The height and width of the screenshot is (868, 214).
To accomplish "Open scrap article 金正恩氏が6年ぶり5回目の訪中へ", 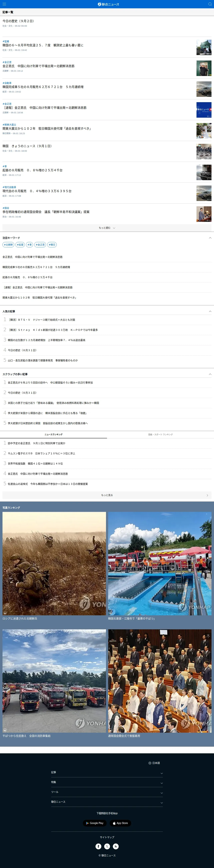I will (50, 382).
